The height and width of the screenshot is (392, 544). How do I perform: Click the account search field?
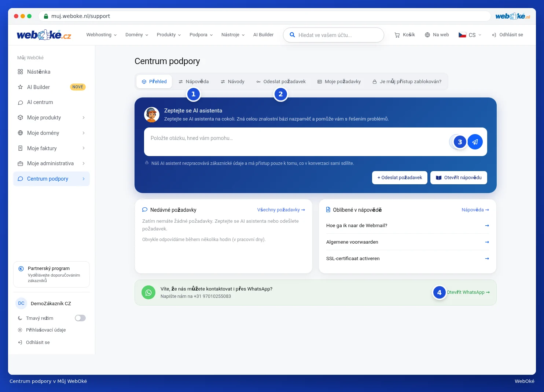coord(334,35)
